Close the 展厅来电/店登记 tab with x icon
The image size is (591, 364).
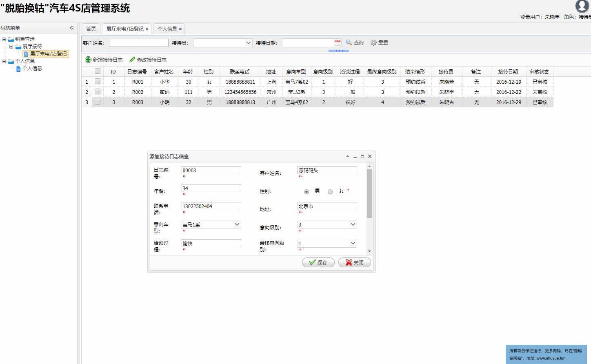(x=147, y=29)
